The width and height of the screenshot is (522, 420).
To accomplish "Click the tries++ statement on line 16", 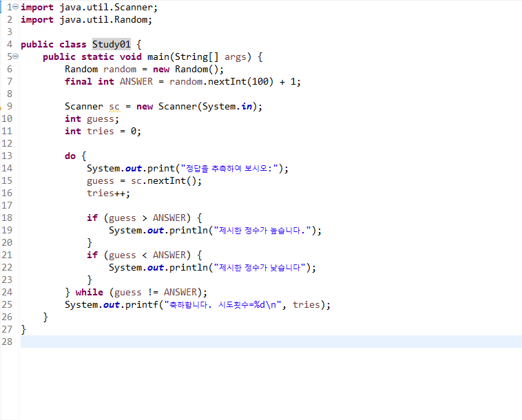I will [x=105, y=193].
